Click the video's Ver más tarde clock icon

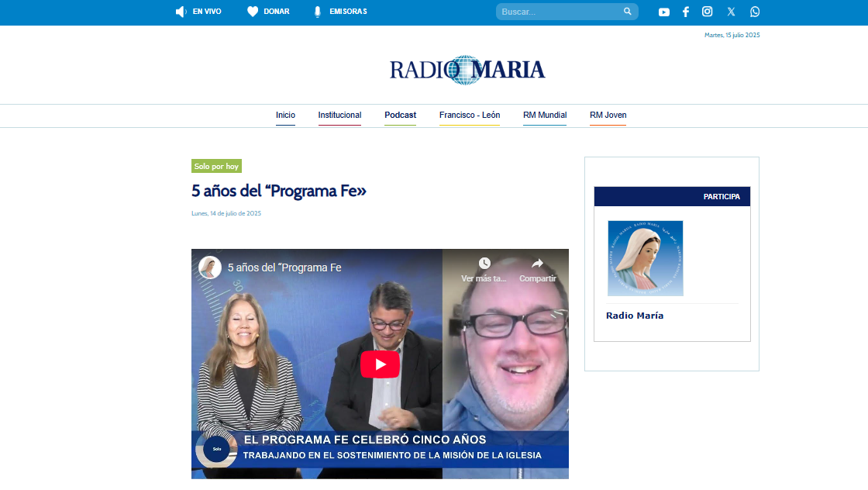[x=484, y=263]
